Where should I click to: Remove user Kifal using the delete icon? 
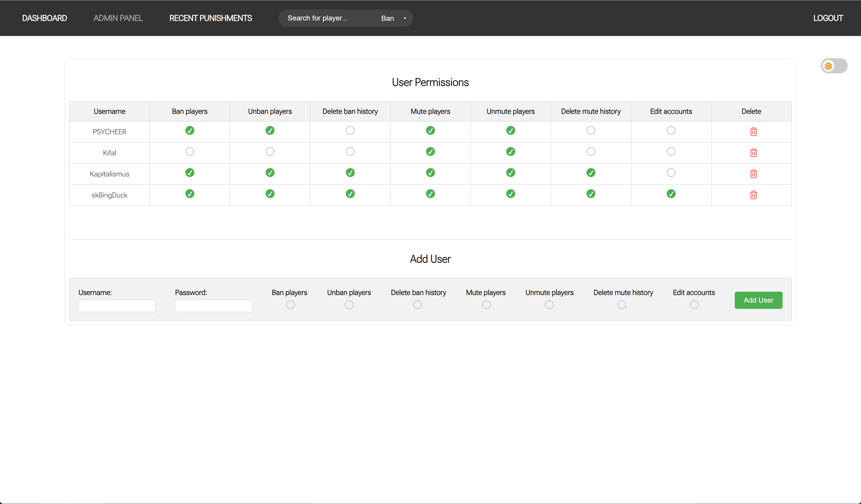coord(754,153)
